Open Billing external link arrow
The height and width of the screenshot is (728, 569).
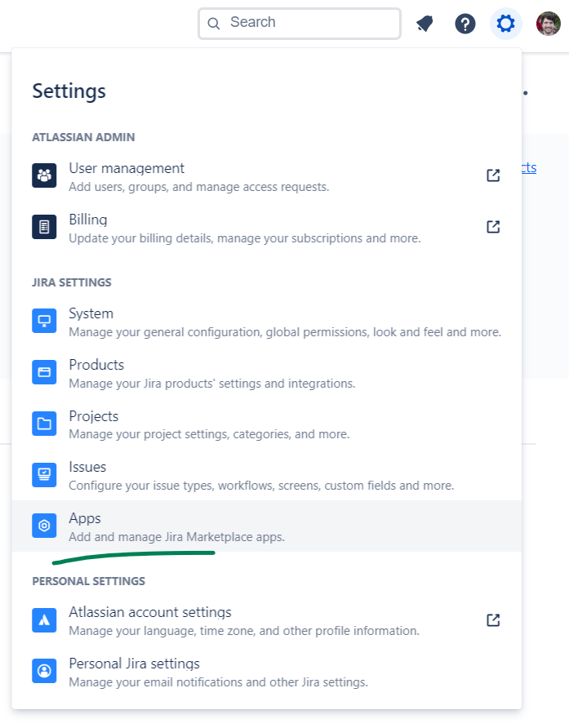tap(493, 227)
